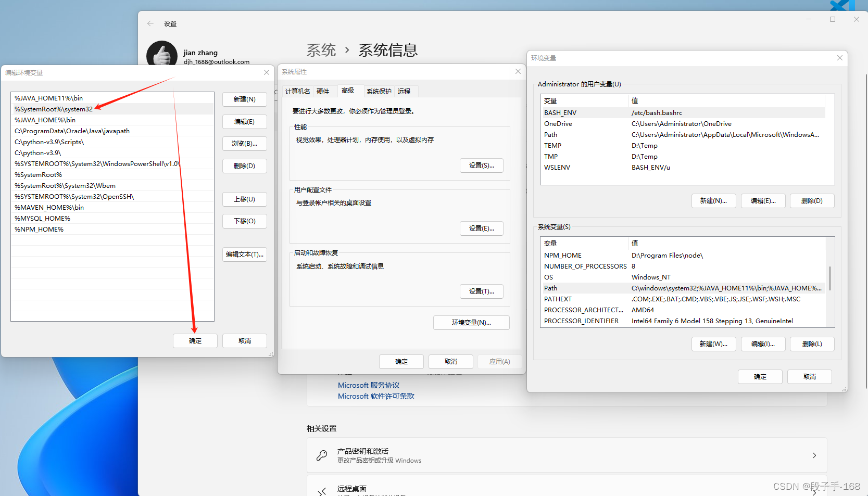Click 删除(L) for system variables
The image size is (868, 496).
tap(812, 344)
